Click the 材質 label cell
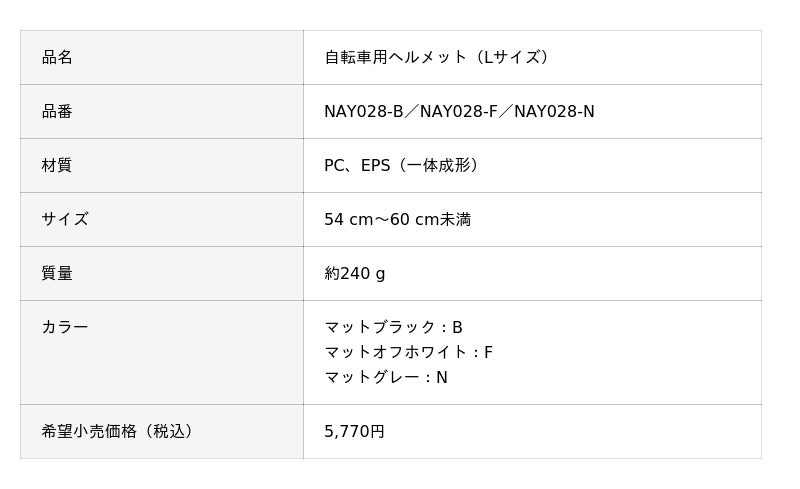Screen dimensions: 800x489 click(x=162, y=165)
